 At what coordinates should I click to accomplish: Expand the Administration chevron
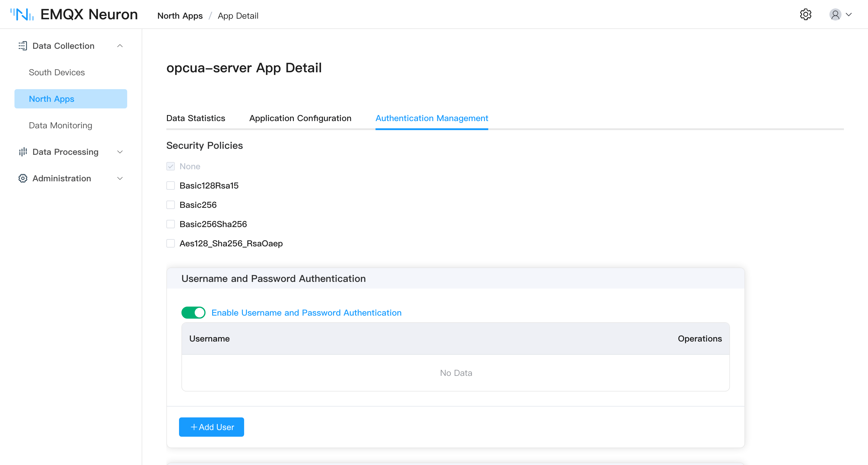tap(120, 179)
